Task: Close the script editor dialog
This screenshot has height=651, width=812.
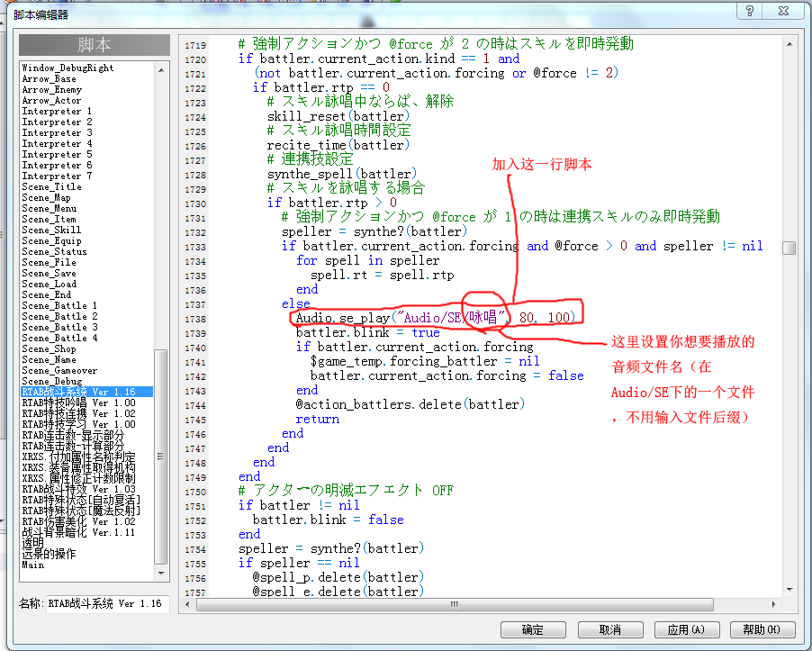Action: (x=784, y=11)
